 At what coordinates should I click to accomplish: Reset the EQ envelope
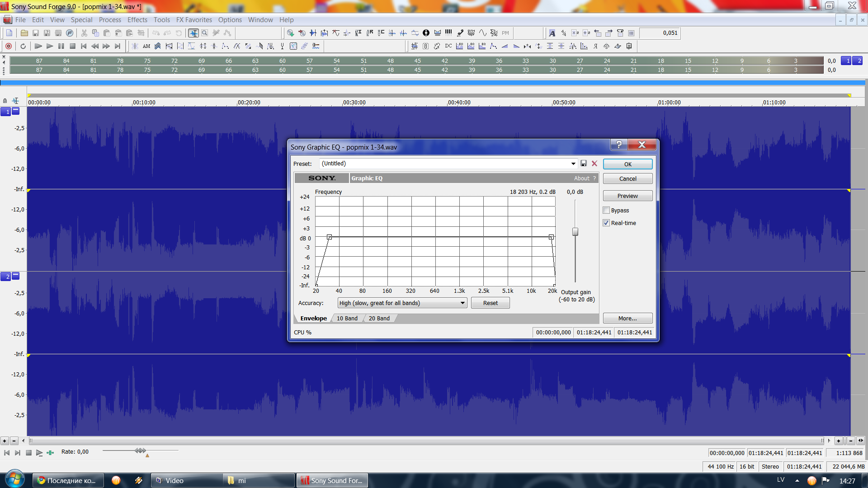[x=490, y=303]
